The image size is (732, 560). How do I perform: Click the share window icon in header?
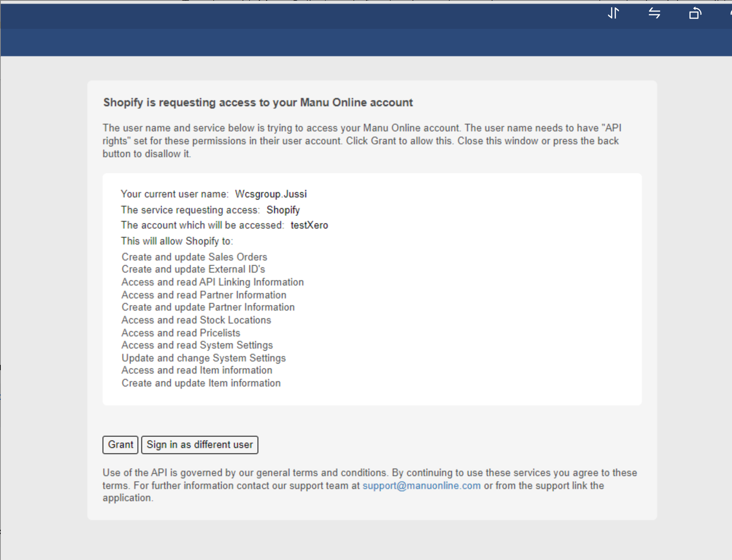695,13
